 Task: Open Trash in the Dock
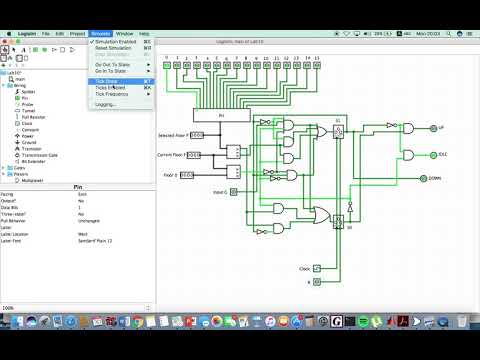tap(462, 321)
